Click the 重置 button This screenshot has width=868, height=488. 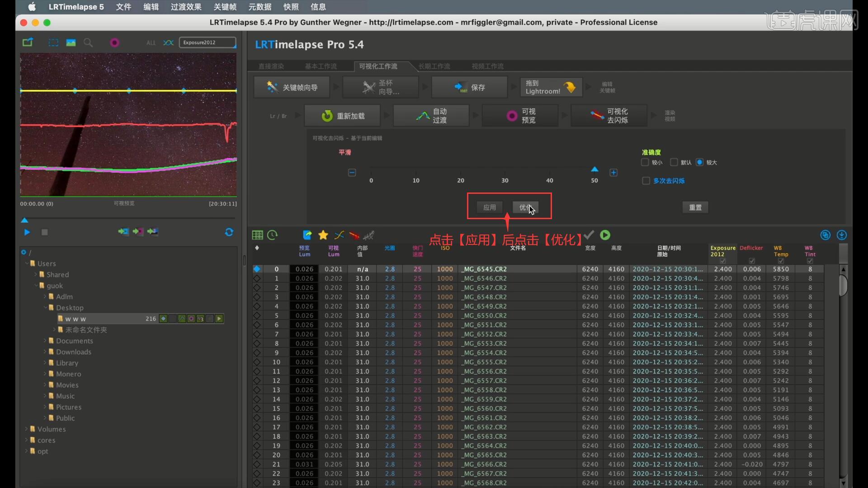pos(695,207)
